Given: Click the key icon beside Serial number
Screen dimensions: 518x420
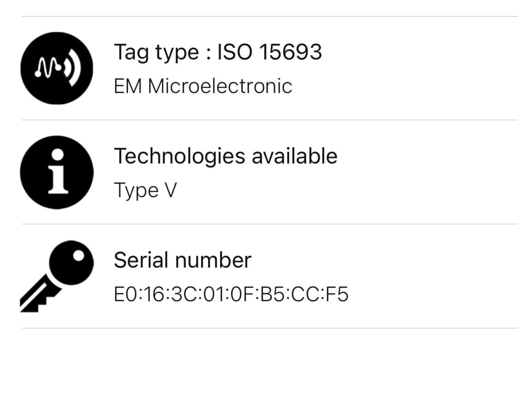Looking at the screenshot, I should [57, 276].
